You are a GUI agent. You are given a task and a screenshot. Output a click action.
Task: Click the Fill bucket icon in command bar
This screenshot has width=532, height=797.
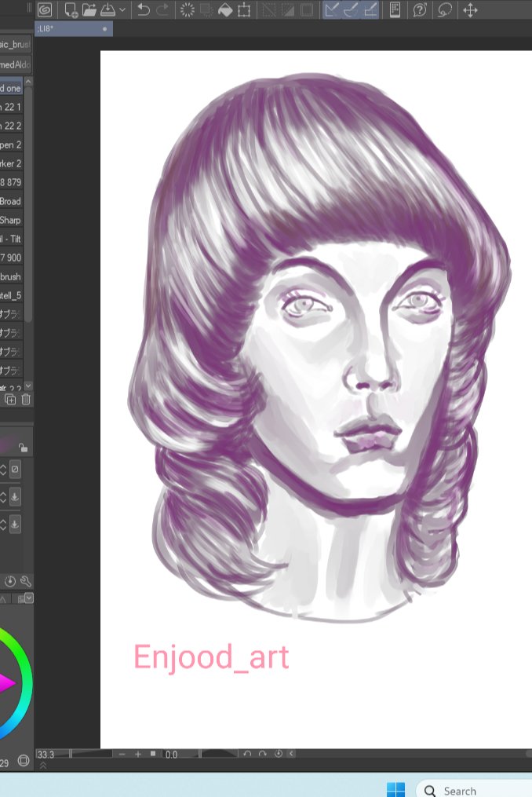pyautogui.click(x=225, y=9)
